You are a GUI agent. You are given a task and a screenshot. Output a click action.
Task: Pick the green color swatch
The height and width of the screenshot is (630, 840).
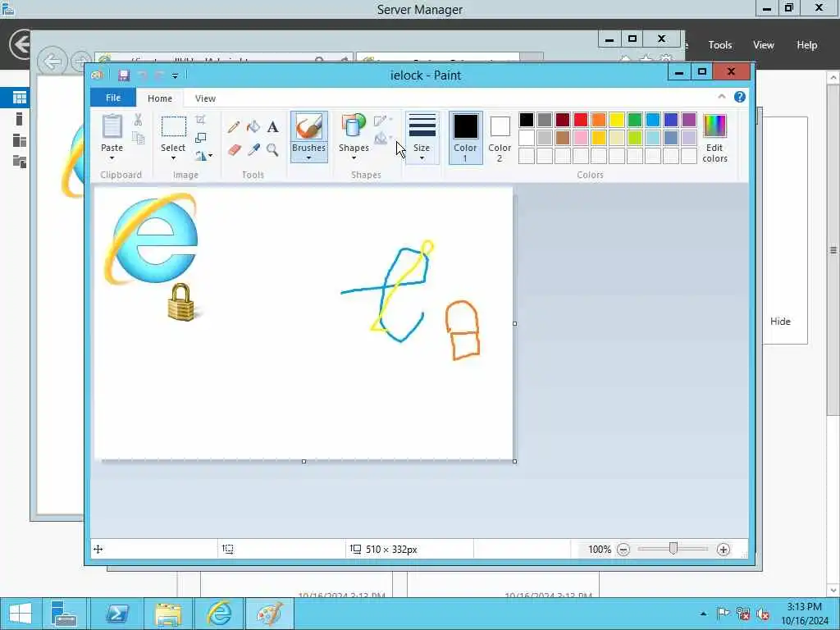pyautogui.click(x=635, y=120)
